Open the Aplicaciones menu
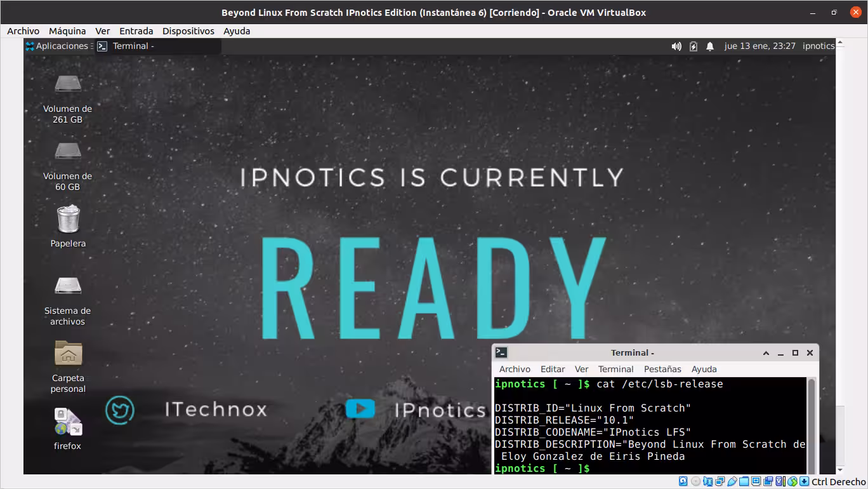Image resolution: width=868 pixels, height=489 pixels. click(57, 46)
